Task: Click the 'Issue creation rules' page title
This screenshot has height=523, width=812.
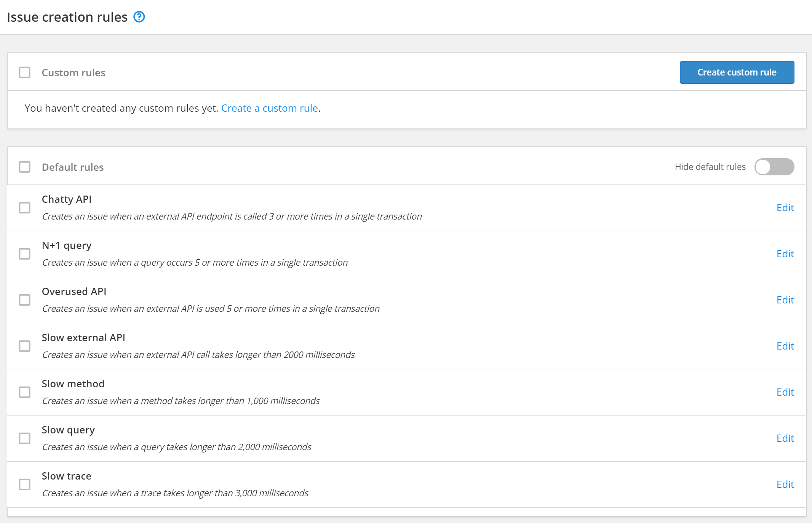Action: tap(67, 17)
